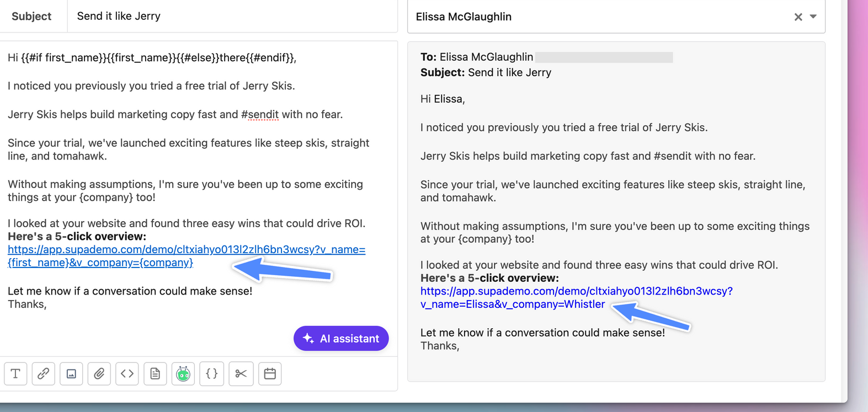Click 'Let me know if a conversation' line in editor
This screenshot has width=868, height=412.
130,291
